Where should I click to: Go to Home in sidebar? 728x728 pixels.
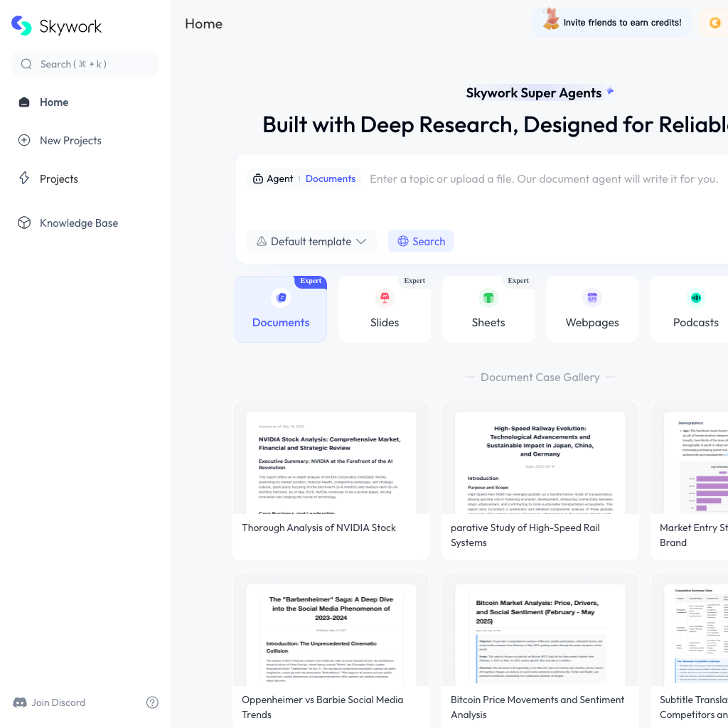click(x=54, y=102)
